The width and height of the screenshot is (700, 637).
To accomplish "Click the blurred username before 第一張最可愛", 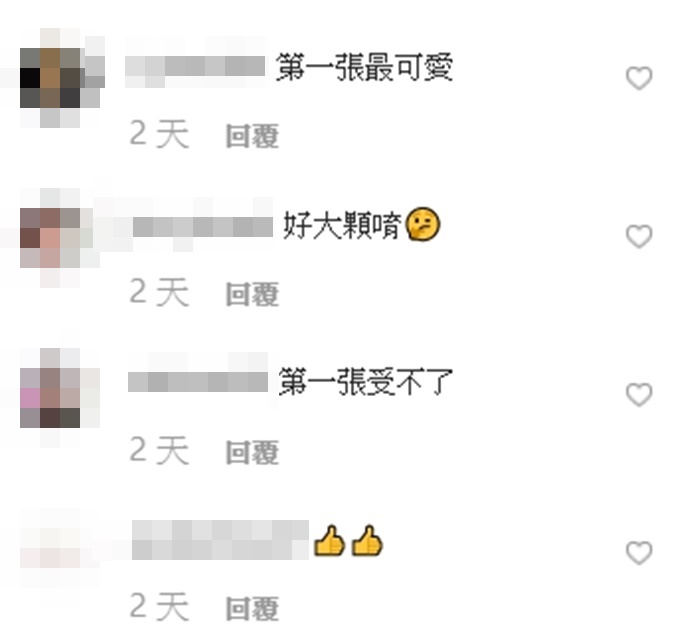I will [x=195, y=68].
